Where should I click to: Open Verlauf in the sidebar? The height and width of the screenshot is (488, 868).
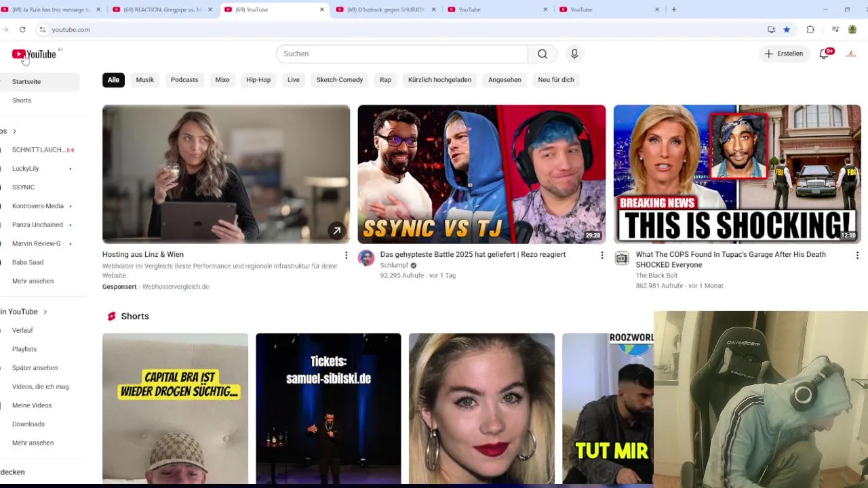click(x=22, y=331)
